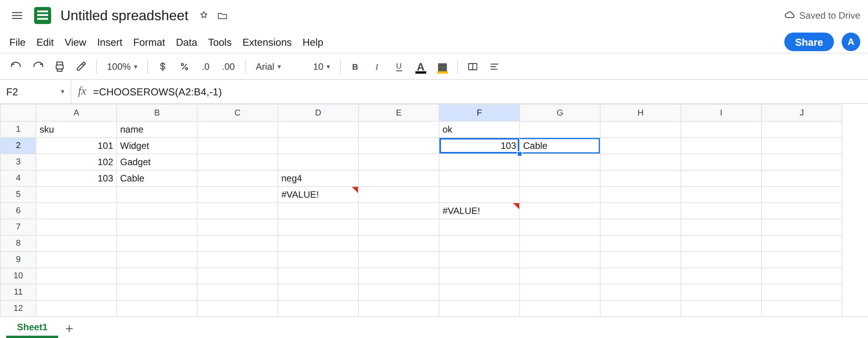Viewport: 868px width, 338px height.
Task: Open the File menu
Action: tap(17, 42)
